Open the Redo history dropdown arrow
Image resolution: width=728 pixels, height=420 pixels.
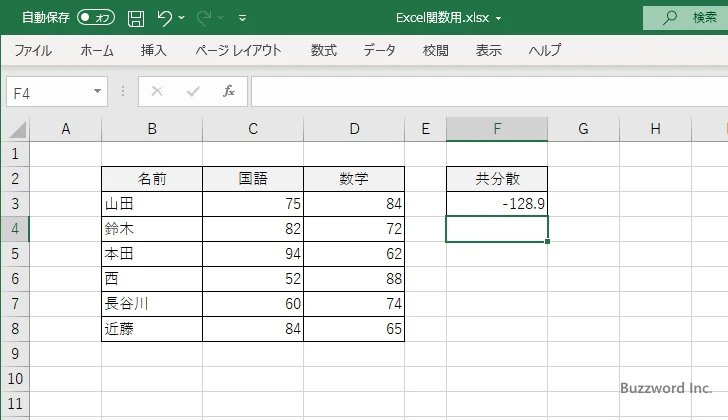221,18
